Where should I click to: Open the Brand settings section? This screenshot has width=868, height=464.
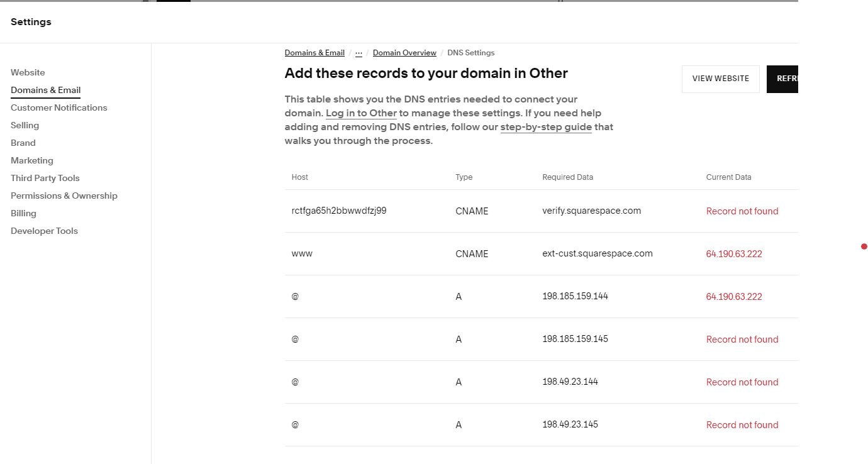click(23, 143)
